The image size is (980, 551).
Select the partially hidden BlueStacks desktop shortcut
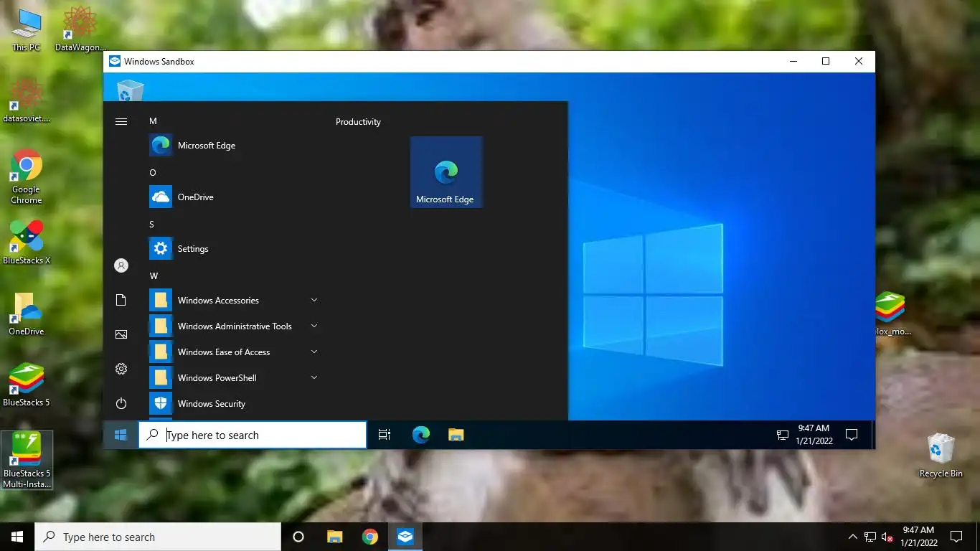[892, 314]
